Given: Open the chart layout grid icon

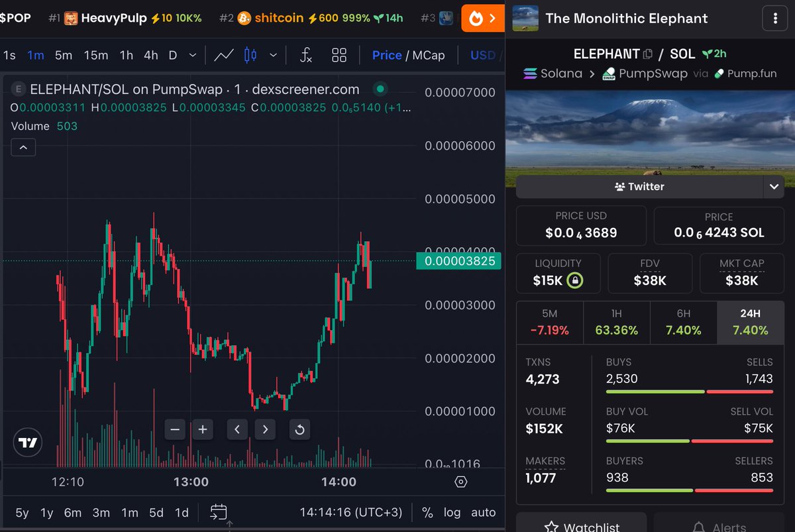Looking at the screenshot, I should (x=339, y=55).
